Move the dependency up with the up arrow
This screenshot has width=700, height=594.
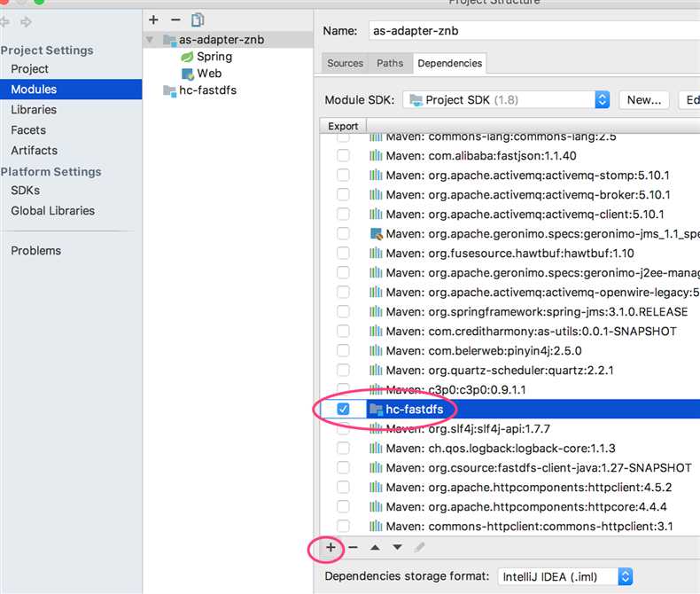click(x=376, y=547)
